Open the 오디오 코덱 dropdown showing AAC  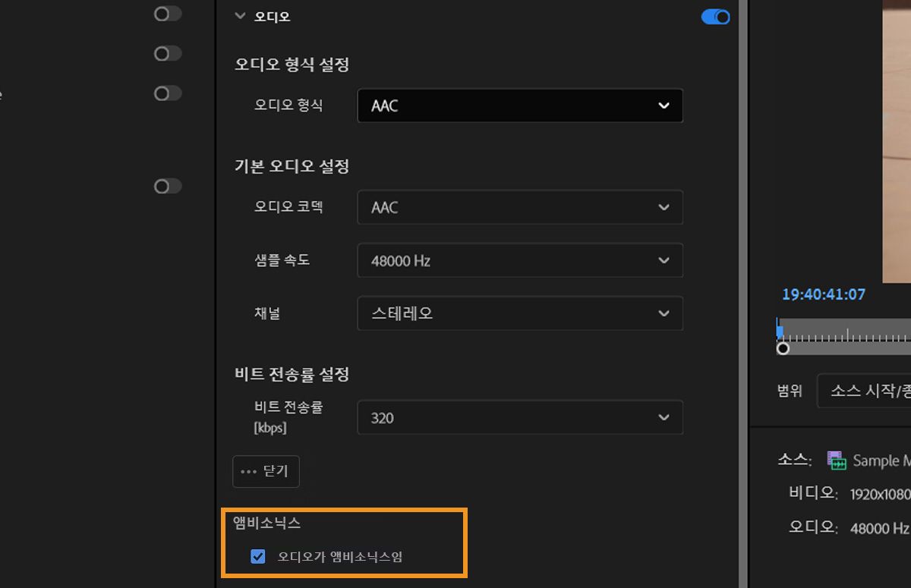[520, 207]
